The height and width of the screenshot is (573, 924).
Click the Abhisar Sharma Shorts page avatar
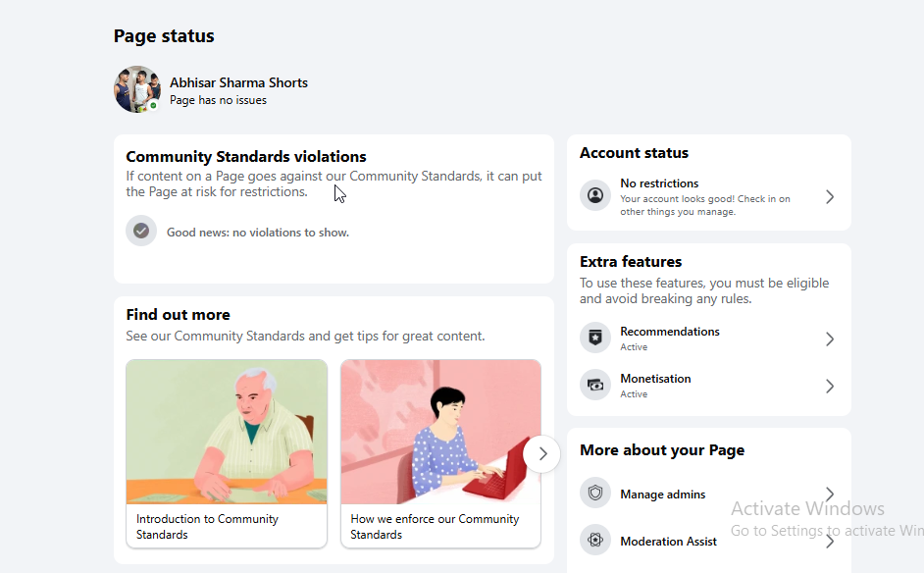pyautogui.click(x=137, y=89)
